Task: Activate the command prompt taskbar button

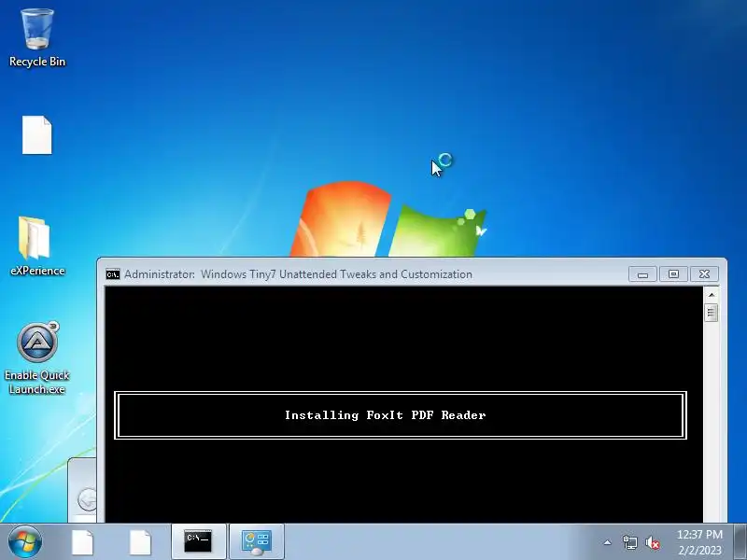Action: (198, 541)
